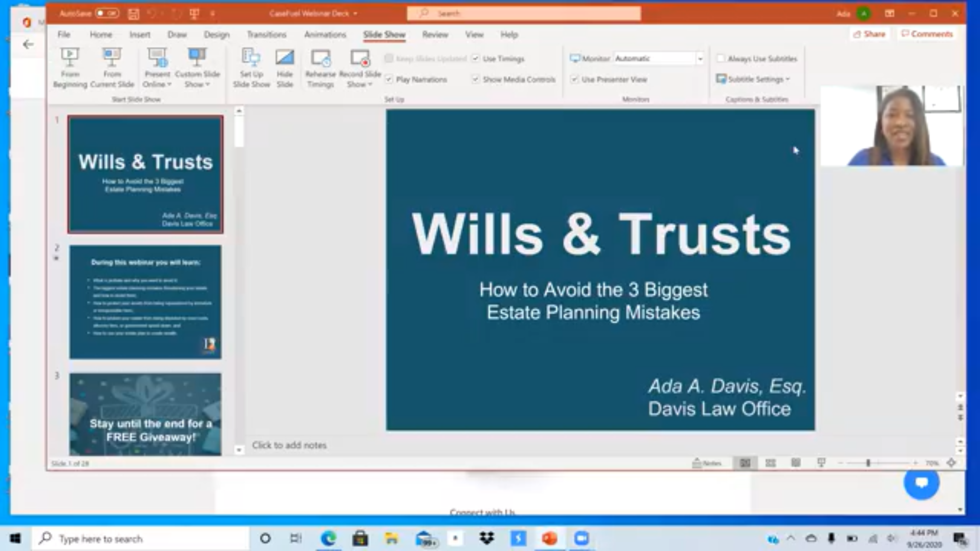Uncheck Use Timings checkbox
The image size is (980, 551).
tap(475, 59)
